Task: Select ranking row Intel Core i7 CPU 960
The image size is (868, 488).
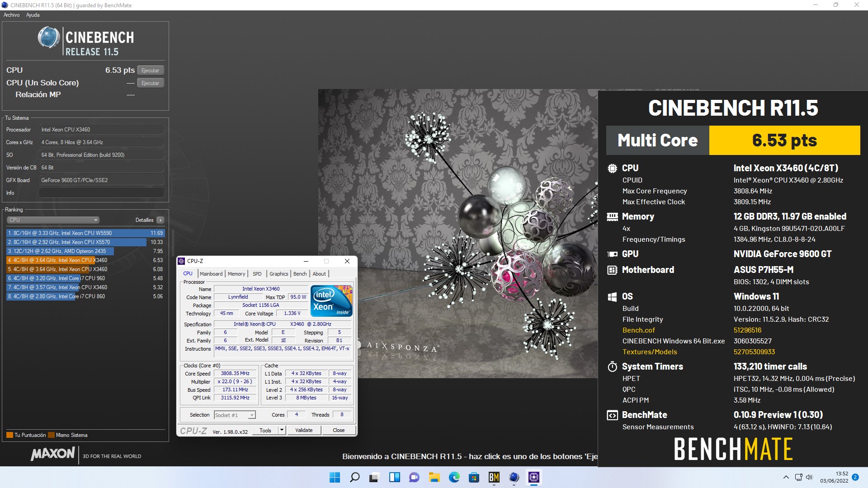Action: [85, 278]
